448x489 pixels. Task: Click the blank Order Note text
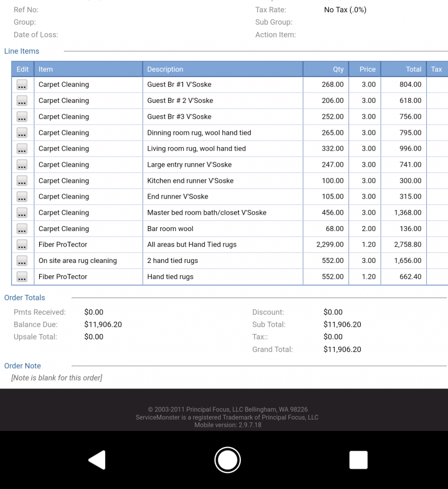pyautogui.click(x=57, y=378)
